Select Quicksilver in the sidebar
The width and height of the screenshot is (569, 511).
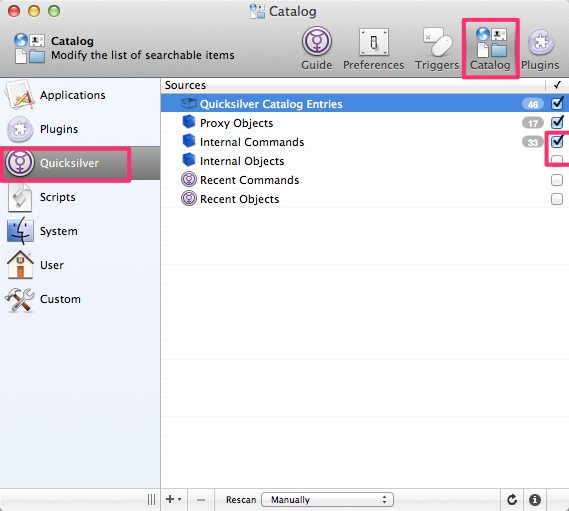tap(80, 163)
